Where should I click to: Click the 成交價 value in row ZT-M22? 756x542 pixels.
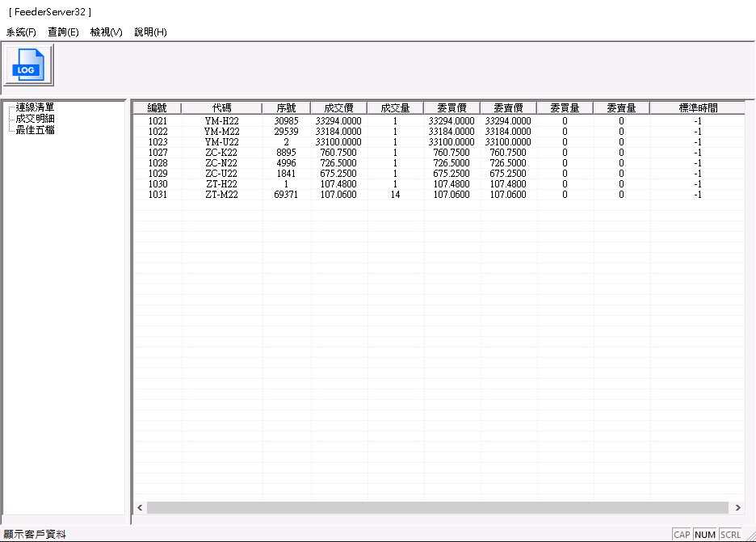coord(338,195)
